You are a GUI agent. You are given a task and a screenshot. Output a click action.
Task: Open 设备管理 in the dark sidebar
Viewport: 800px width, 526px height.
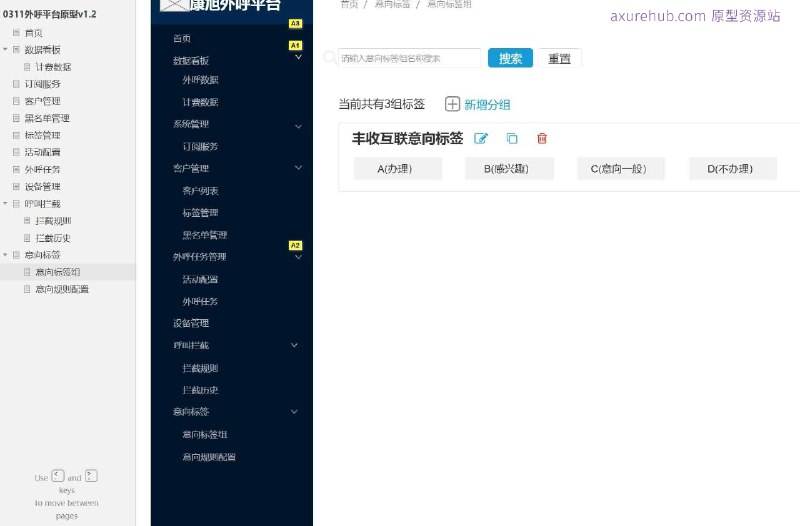[191, 323]
